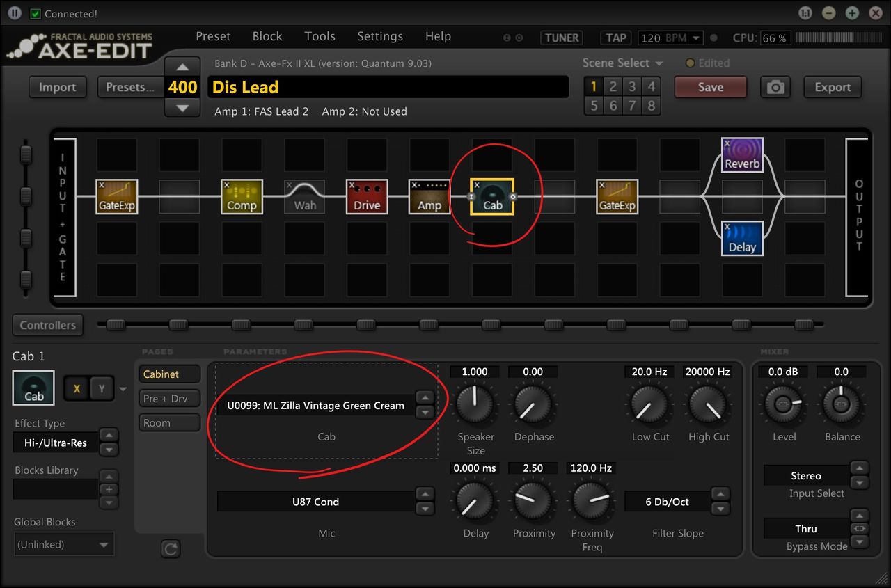
Task: Open the U87 Cond Mic dropdown
Action: pyautogui.click(x=316, y=502)
